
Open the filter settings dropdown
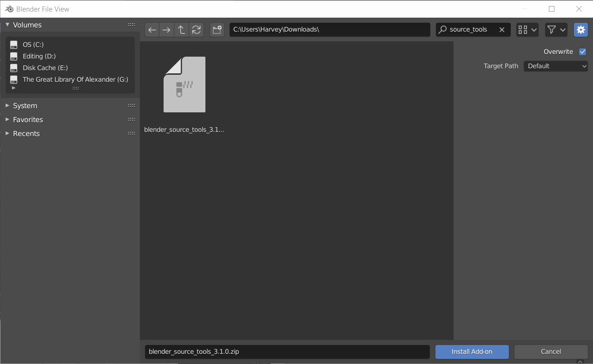pyautogui.click(x=556, y=30)
